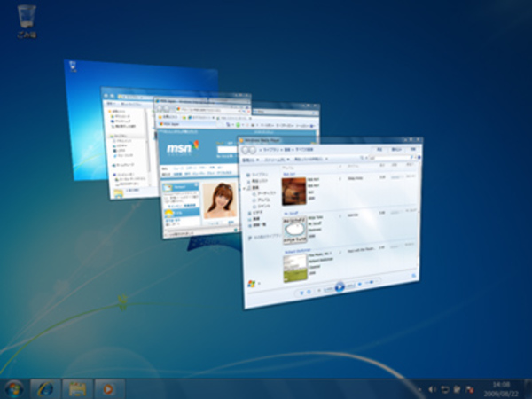Image resolution: width=532 pixels, height=399 pixels.
Task: Select ライブラリ in Explorer navigation pane
Action: coord(121,136)
